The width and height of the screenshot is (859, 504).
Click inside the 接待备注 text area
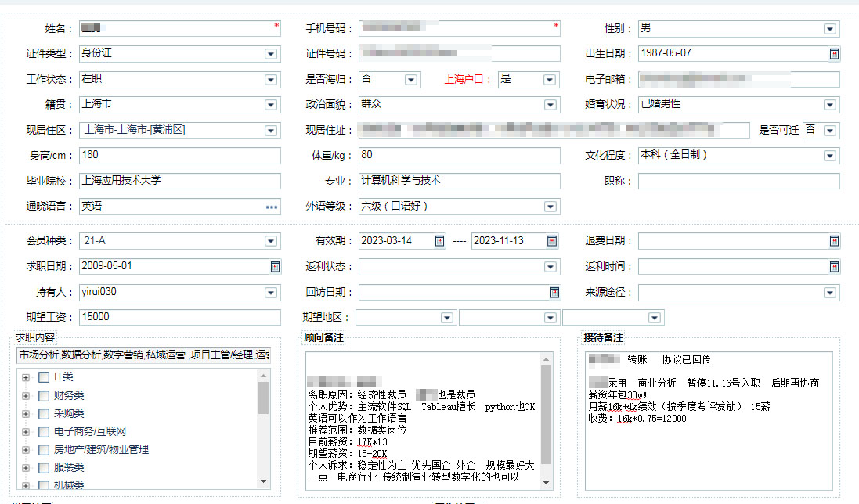[709, 421]
